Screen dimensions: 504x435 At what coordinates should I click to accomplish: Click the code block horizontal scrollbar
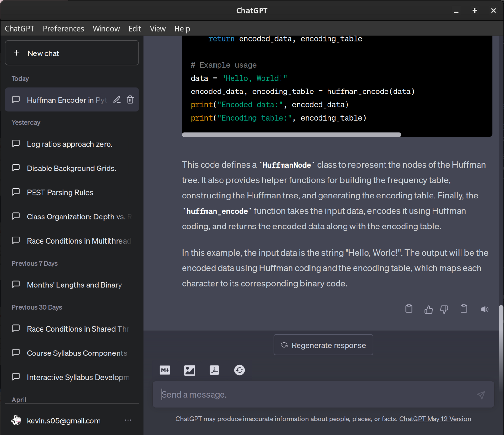291,135
